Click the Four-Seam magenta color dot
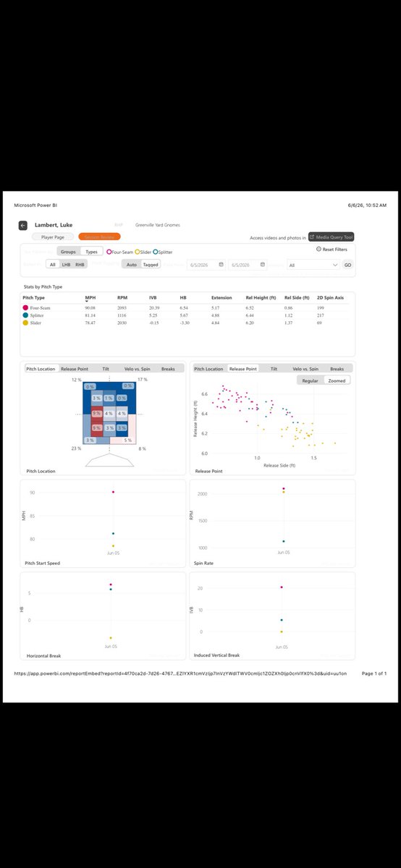Image resolution: width=401 pixels, height=868 pixels. (x=25, y=307)
